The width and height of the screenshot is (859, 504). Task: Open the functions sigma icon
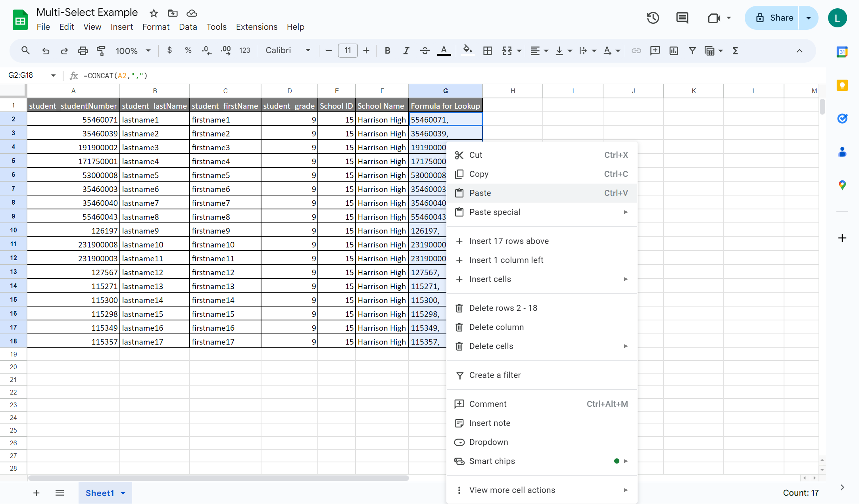pyautogui.click(x=735, y=51)
